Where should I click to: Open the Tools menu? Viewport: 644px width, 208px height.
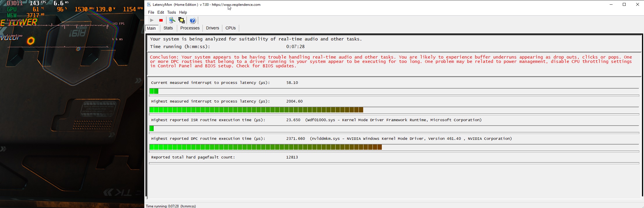click(171, 13)
